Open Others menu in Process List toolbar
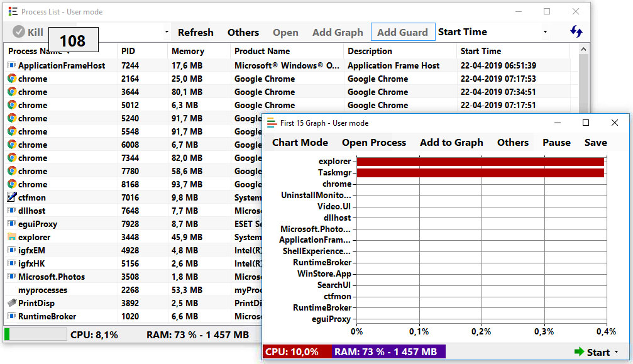The height and width of the screenshot is (364, 633). point(243,32)
